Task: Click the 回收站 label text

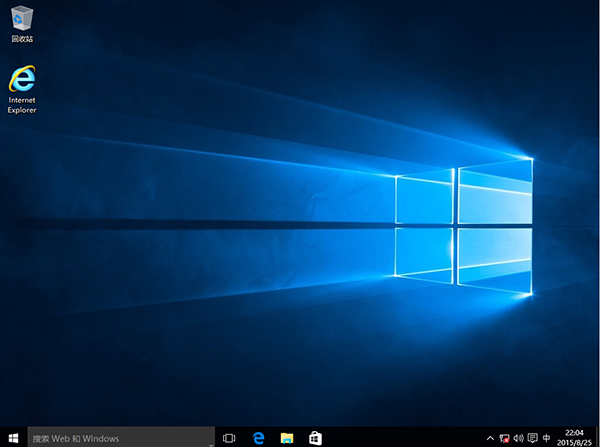Action: (x=21, y=39)
